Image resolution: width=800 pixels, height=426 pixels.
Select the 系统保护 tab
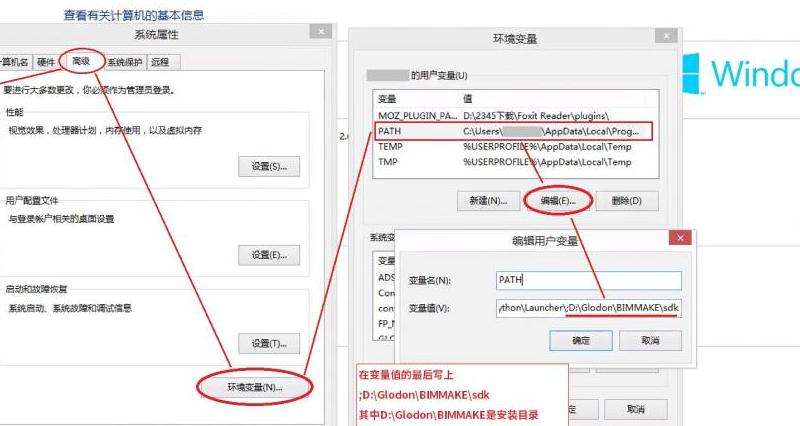click(x=125, y=62)
